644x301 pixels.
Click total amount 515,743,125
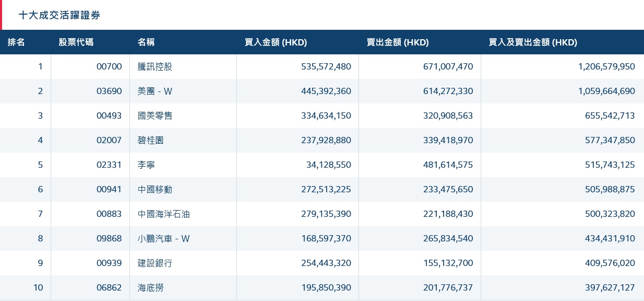tap(610, 165)
